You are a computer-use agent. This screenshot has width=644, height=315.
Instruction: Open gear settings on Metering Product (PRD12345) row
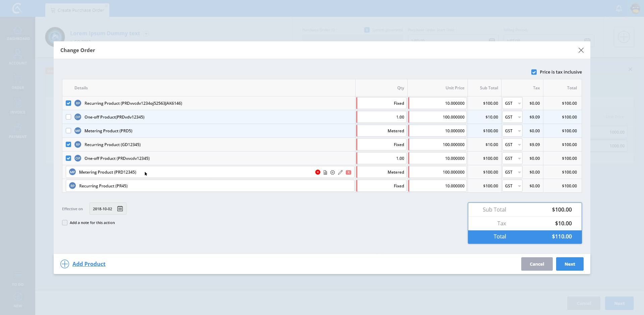click(332, 172)
